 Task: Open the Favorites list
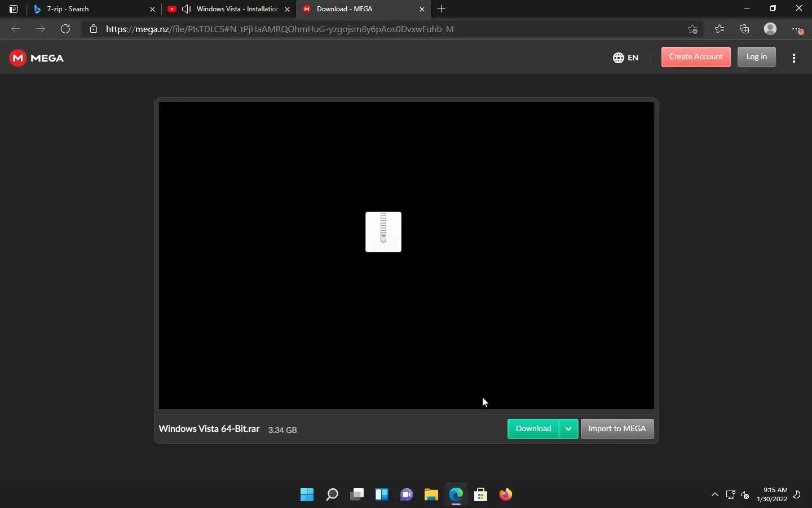tap(720, 29)
